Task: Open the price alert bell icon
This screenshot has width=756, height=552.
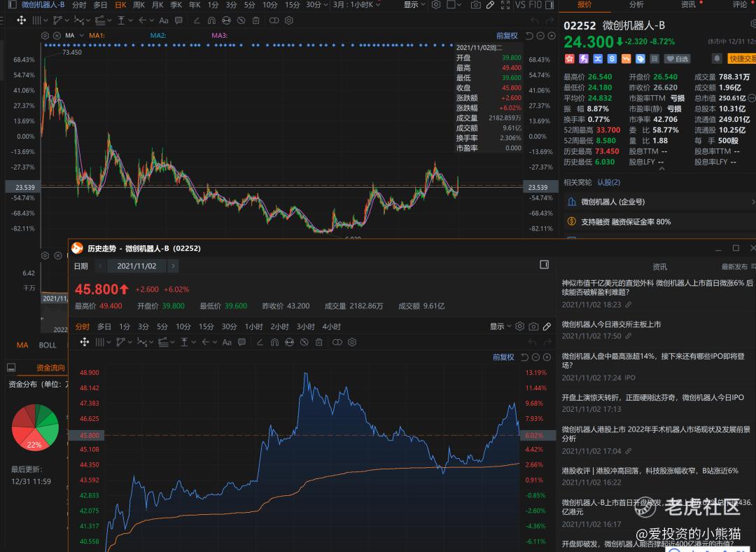Action: pyautogui.click(x=717, y=59)
